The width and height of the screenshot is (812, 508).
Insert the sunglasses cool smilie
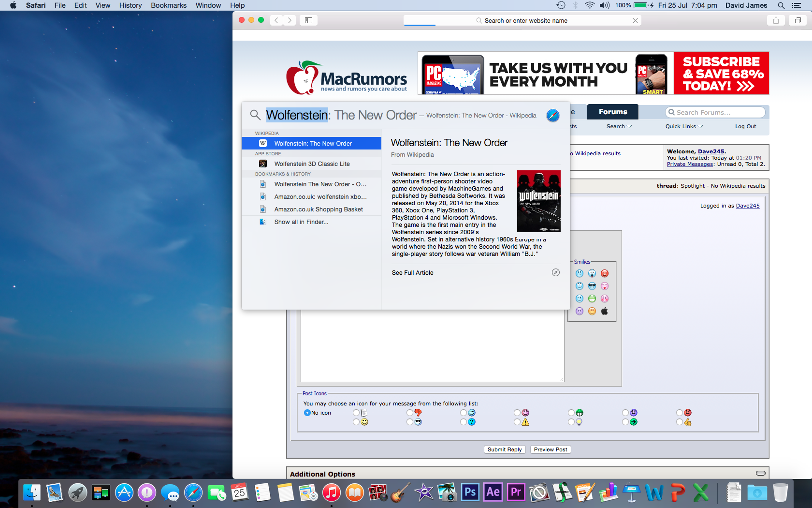coord(592,286)
